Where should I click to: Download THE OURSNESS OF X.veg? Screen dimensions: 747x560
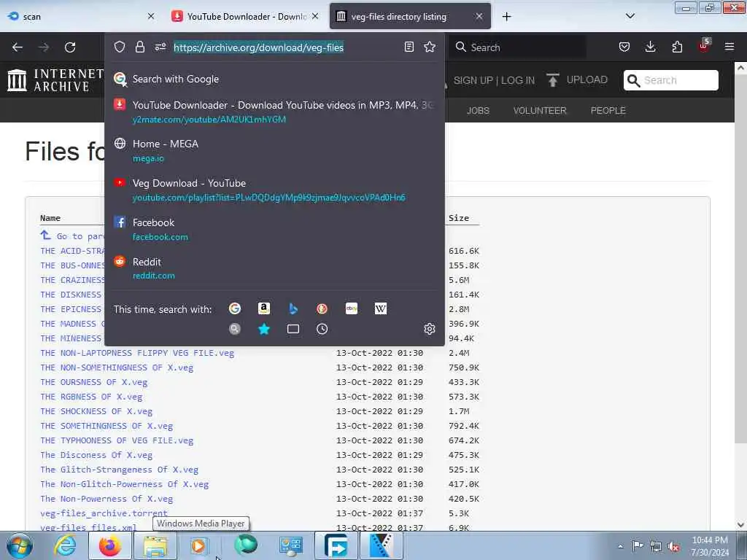pos(94,382)
